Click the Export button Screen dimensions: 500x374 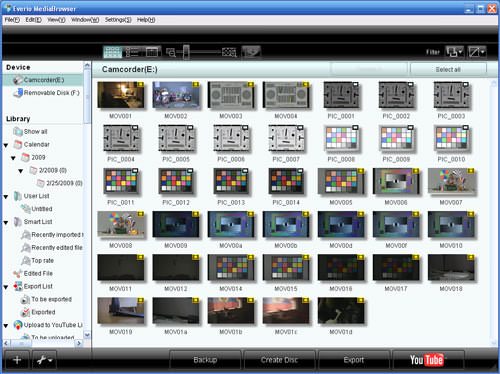click(354, 360)
